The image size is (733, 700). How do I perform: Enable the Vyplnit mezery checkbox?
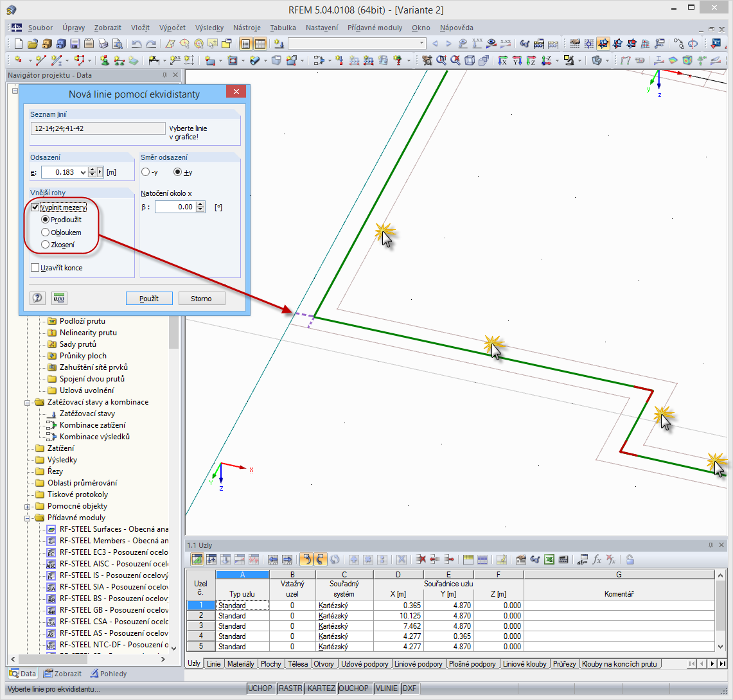[35, 207]
